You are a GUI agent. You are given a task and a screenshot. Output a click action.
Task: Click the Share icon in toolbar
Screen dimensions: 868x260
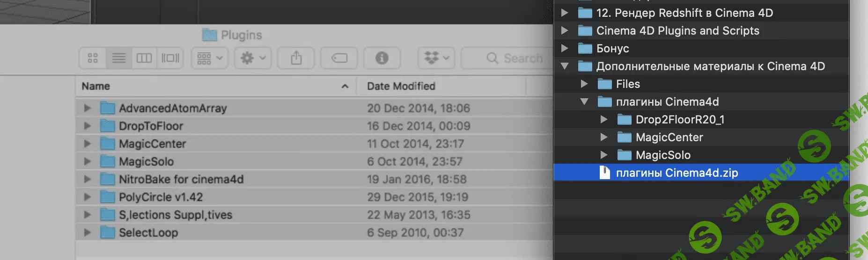point(296,58)
